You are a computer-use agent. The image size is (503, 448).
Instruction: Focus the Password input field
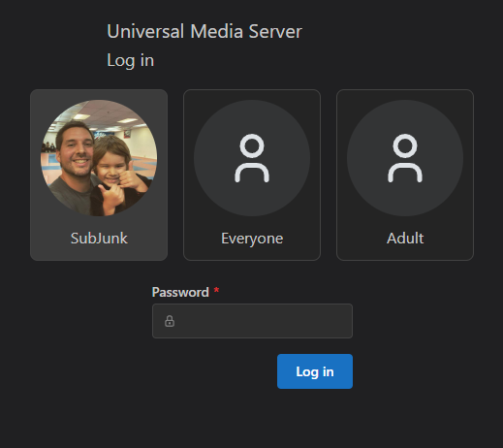(x=252, y=321)
